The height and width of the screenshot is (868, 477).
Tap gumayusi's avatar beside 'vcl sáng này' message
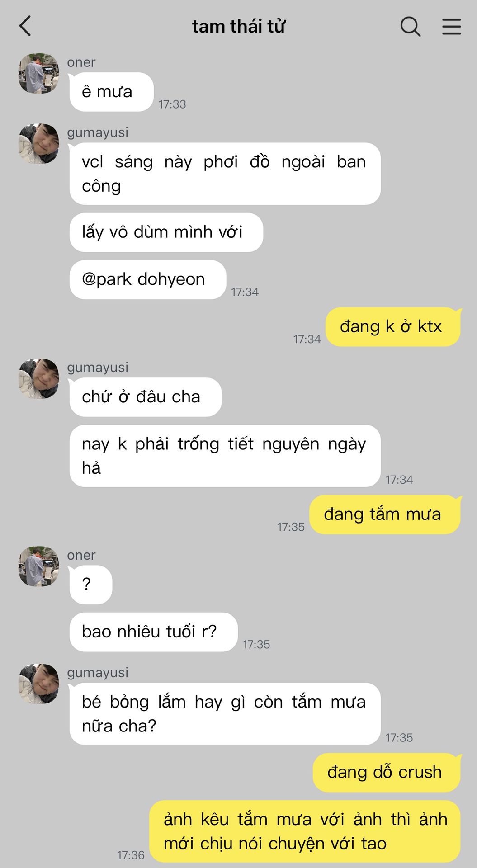(x=38, y=143)
